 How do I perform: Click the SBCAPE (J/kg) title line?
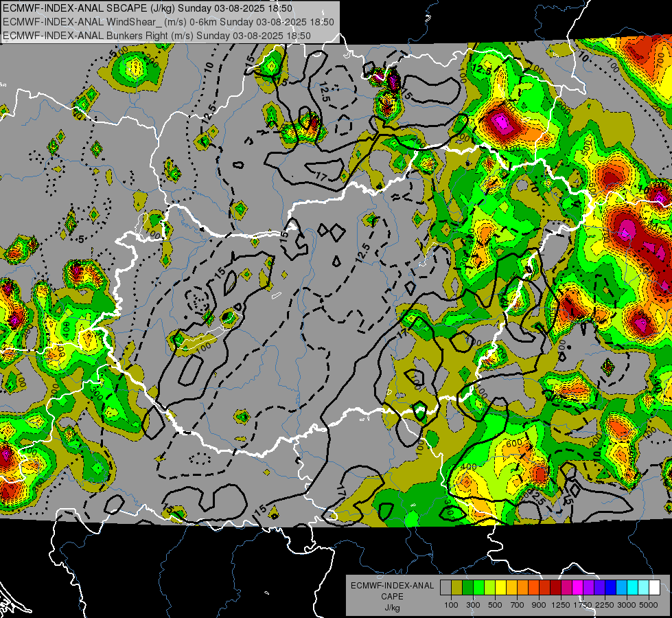(x=148, y=8)
